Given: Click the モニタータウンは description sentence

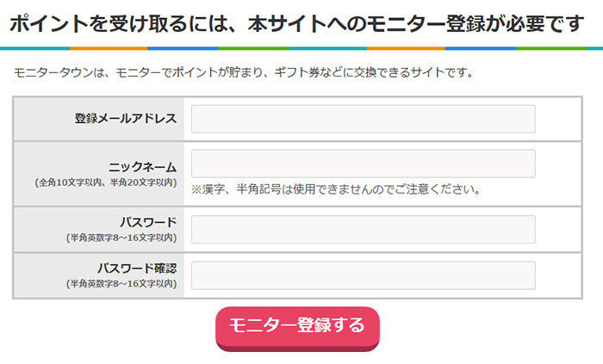Looking at the screenshot, I should [x=244, y=72].
